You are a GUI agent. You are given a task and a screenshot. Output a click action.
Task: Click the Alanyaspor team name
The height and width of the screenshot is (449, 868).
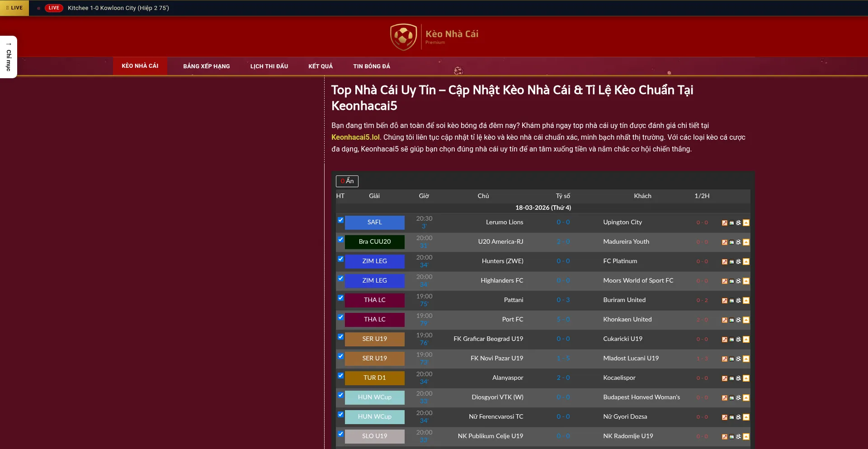pyautogui.click(x=508, y=378)
